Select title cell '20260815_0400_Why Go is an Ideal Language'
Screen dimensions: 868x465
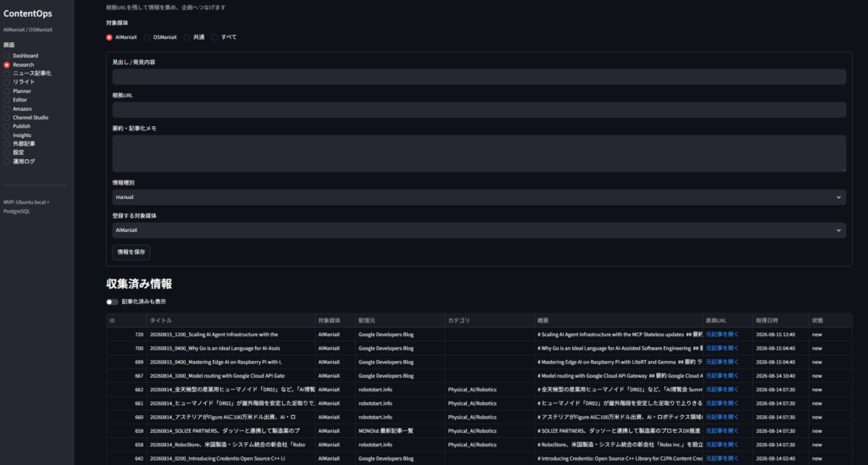pos(231,348)
